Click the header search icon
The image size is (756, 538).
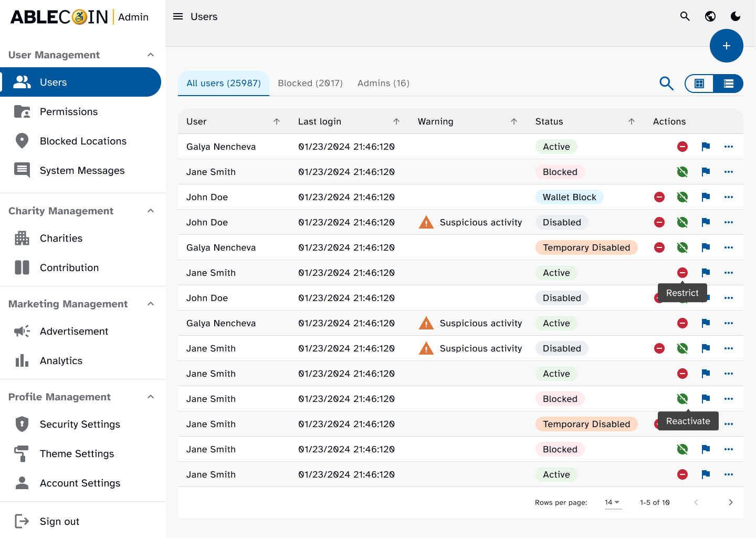[685, 16]
